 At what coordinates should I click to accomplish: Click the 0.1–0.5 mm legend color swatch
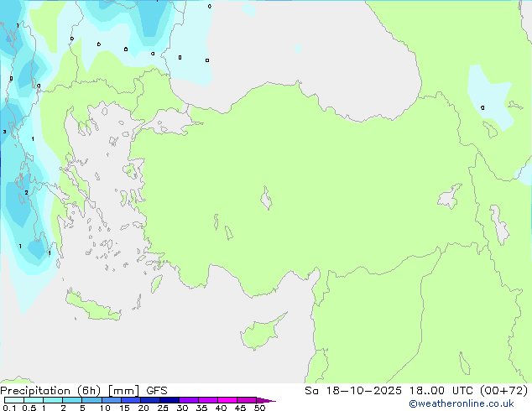point(14,400)
